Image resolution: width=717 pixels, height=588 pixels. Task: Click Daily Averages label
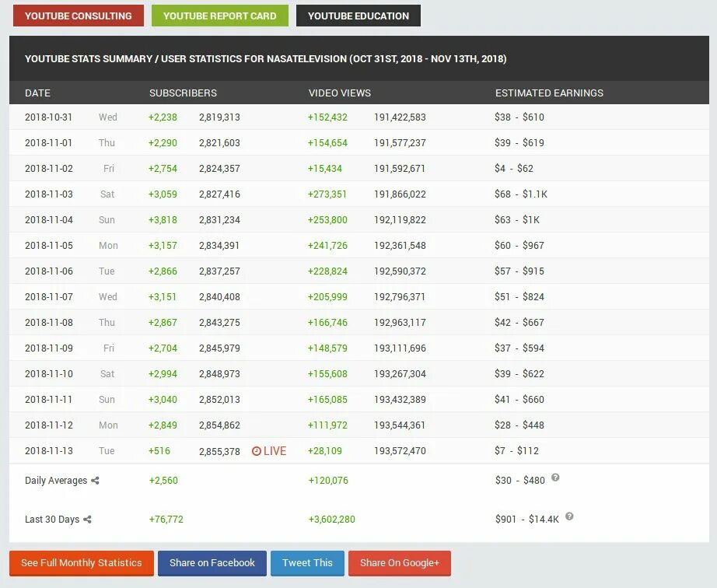(56, 481)
